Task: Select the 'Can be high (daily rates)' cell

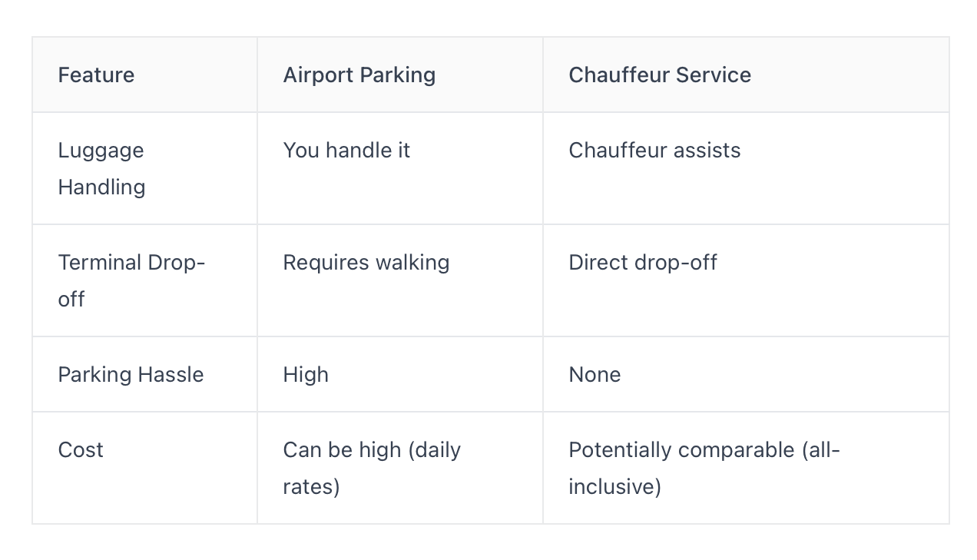Action: [x=400, y=468]
